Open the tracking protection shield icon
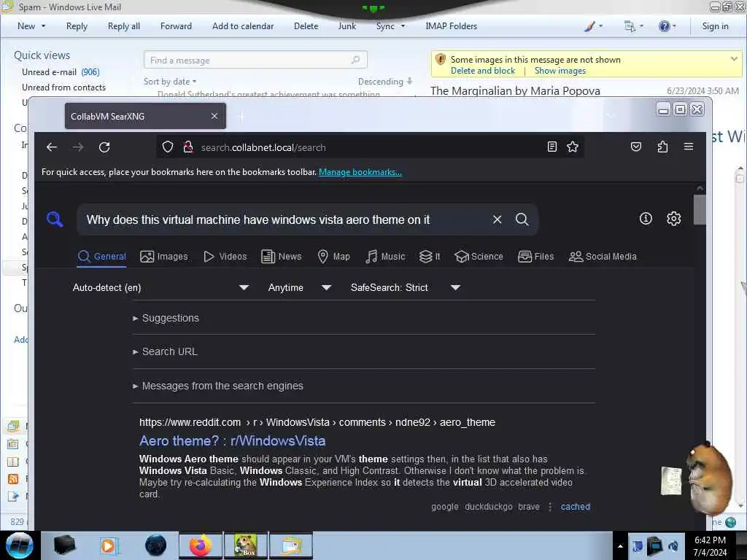 coord(168,147)
